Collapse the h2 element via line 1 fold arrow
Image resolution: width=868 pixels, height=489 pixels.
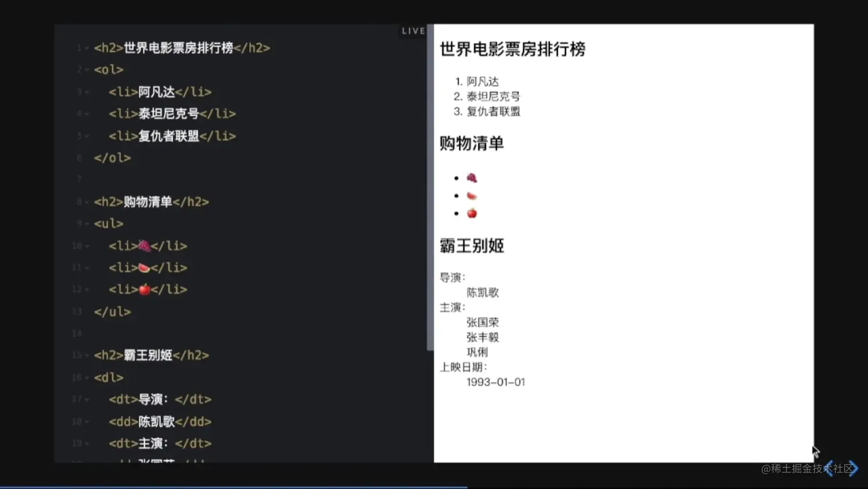(x=86, y=48)
